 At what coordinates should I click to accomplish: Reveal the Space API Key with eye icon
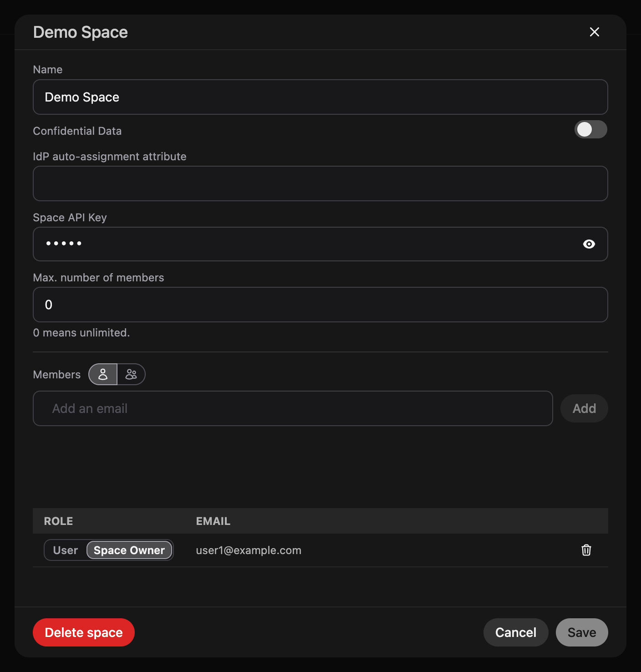[589, 244]
